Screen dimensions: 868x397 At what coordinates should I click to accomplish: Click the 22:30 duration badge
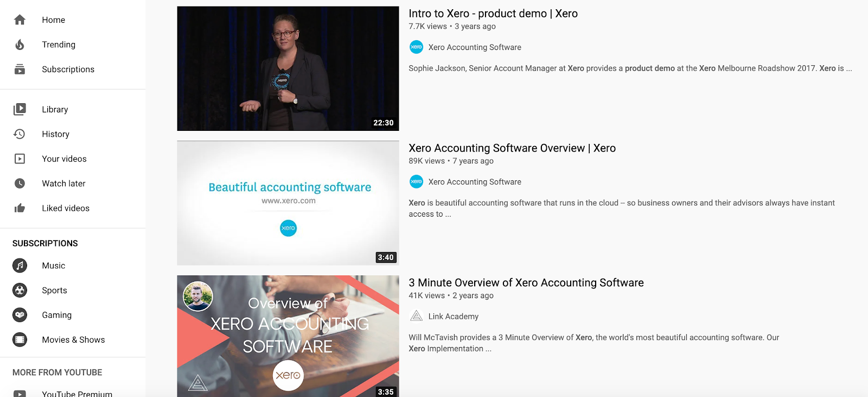pos(384,123)
